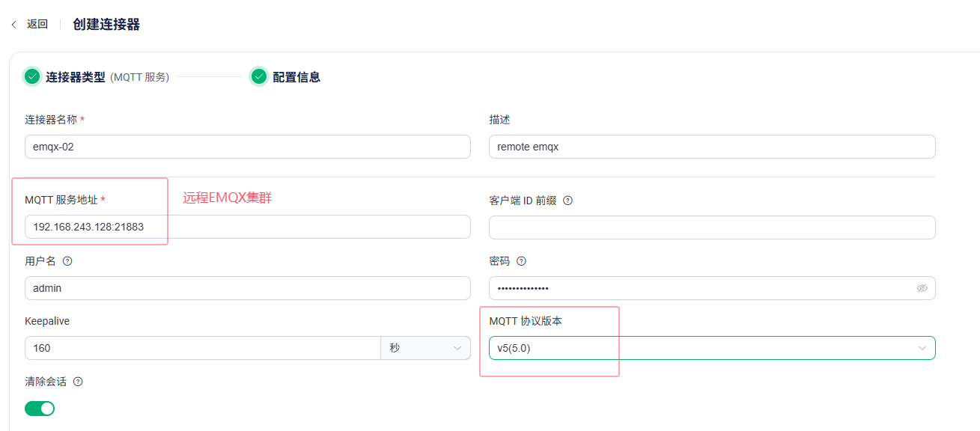Focus the 密码 password field
The image size is (980, 431).
pyautogui.click(x=712, y=288)
